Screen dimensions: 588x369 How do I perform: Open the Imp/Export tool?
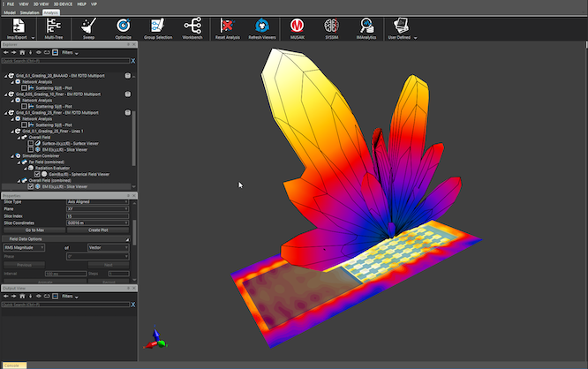tap(16, 29)
